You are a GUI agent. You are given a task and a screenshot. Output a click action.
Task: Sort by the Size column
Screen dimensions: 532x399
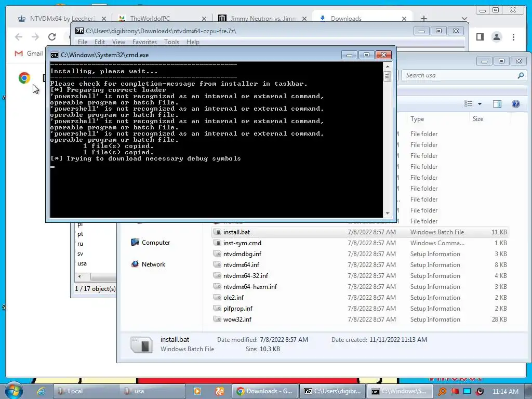[x=478, y=119]
